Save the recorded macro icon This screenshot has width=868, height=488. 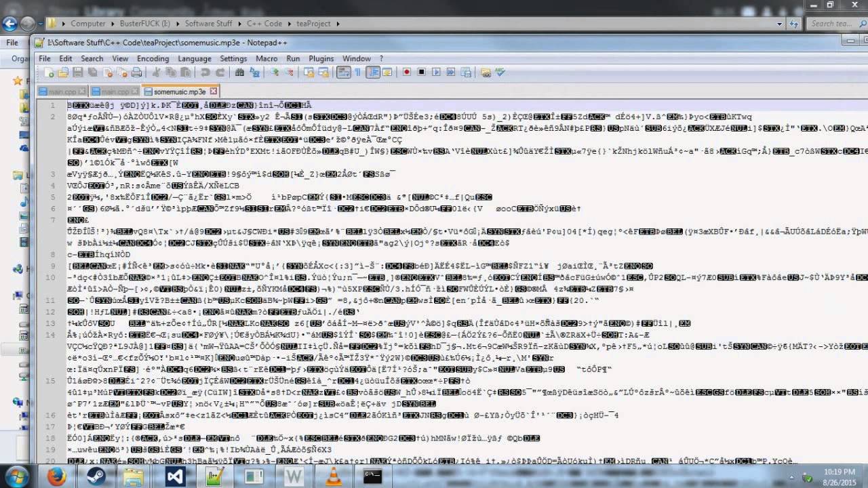466,73
